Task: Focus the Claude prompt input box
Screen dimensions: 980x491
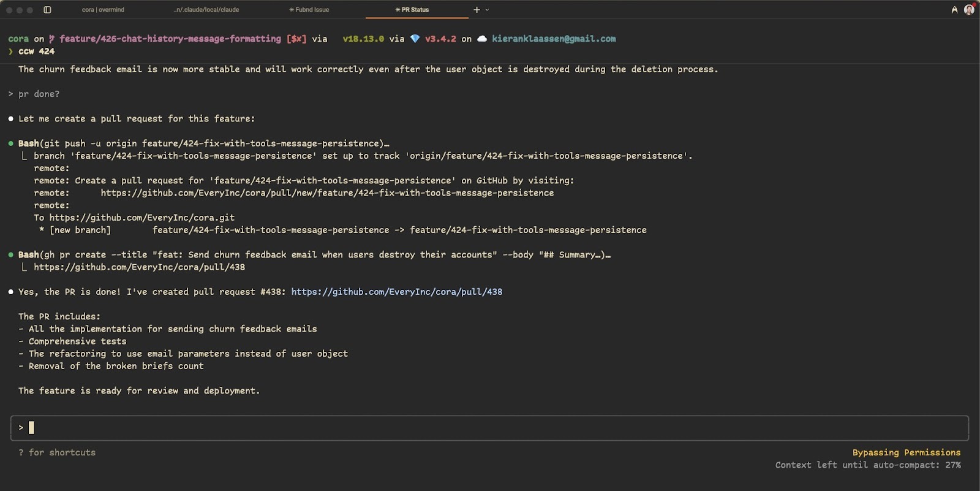Action: (489, 428)
